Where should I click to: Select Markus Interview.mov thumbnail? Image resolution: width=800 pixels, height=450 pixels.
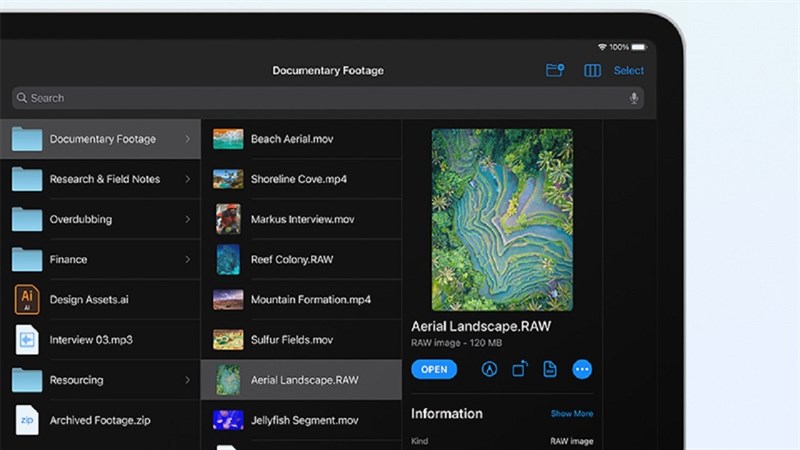click(228, 219)
